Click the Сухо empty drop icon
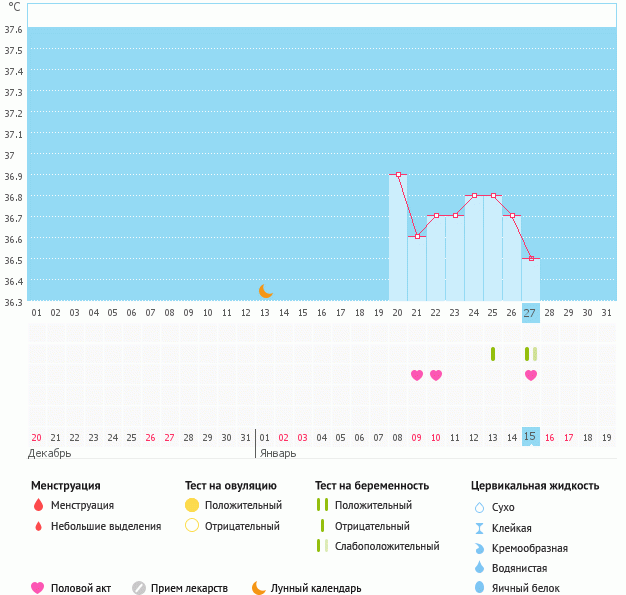The image size is (626, 595). point(479,508)
